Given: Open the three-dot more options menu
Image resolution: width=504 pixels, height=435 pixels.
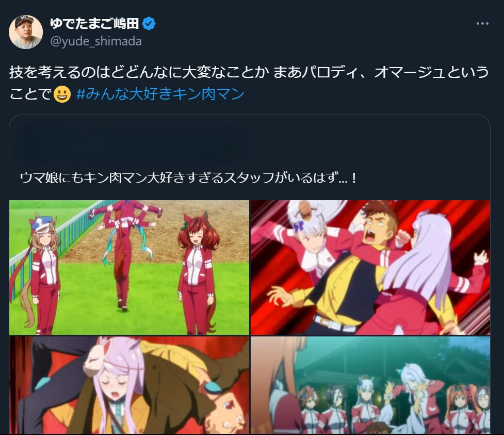Looking at the screenshot, I should [x=482, y=23].
